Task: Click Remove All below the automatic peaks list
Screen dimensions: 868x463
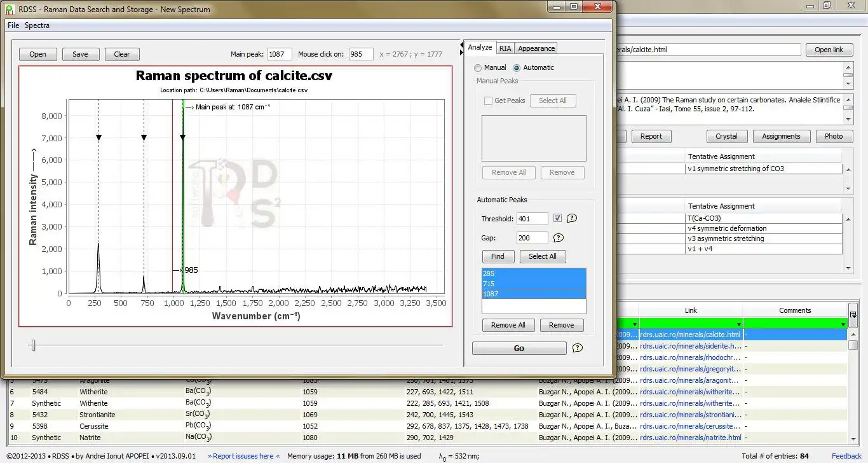Action: coord(508,325)
